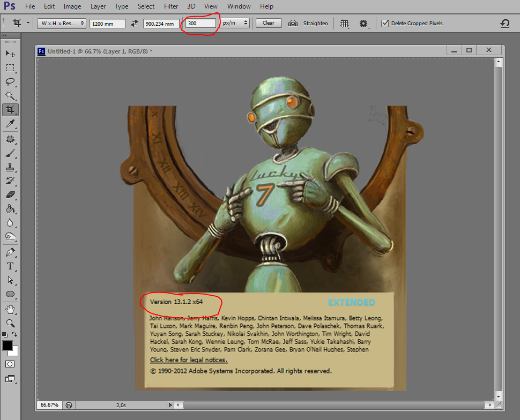Reset to default foreground/background colors
Screen dimensions: 520x420
[x=5, y=334]
